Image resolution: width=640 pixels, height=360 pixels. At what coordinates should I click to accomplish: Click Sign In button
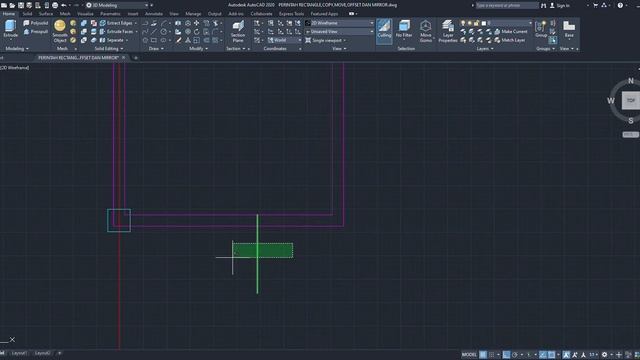coord(560,5)
